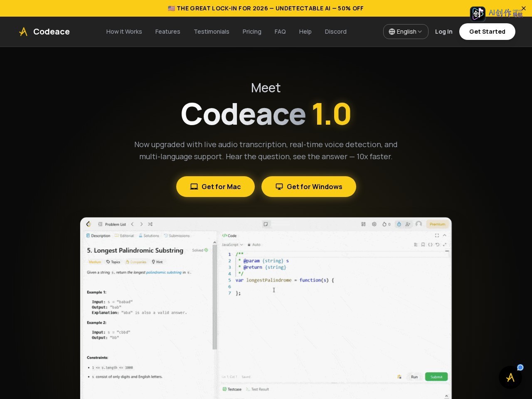Click the LeetCode logo in demo
Image resolution: width=532 pixels, height=399 pixels.
89,224
